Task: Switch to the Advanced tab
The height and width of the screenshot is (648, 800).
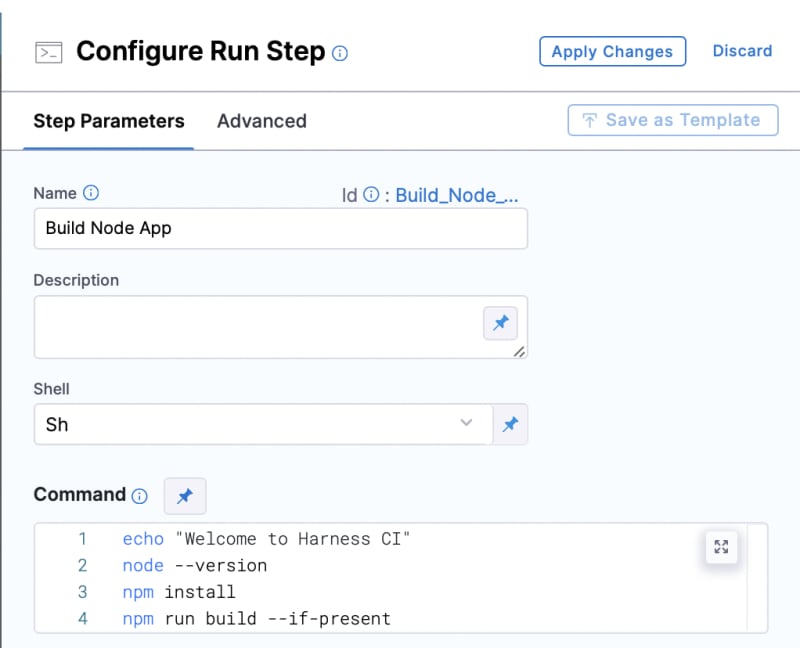Action: pos(262,121)
